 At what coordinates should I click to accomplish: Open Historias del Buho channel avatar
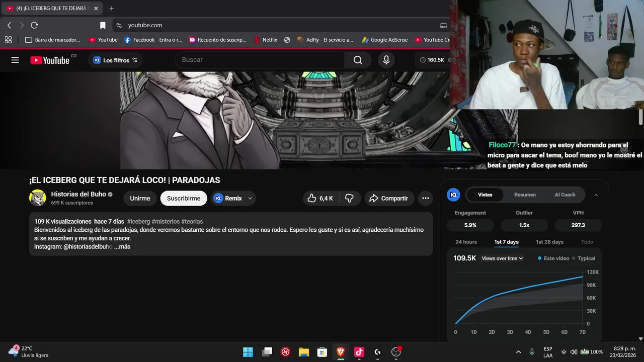click(38, 198)
